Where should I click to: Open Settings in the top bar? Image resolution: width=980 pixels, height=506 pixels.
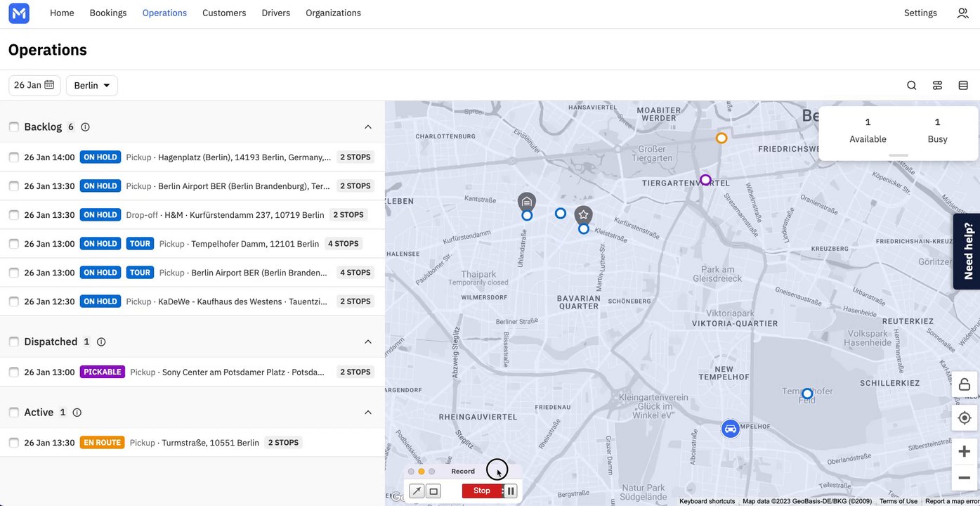(920, 13)
